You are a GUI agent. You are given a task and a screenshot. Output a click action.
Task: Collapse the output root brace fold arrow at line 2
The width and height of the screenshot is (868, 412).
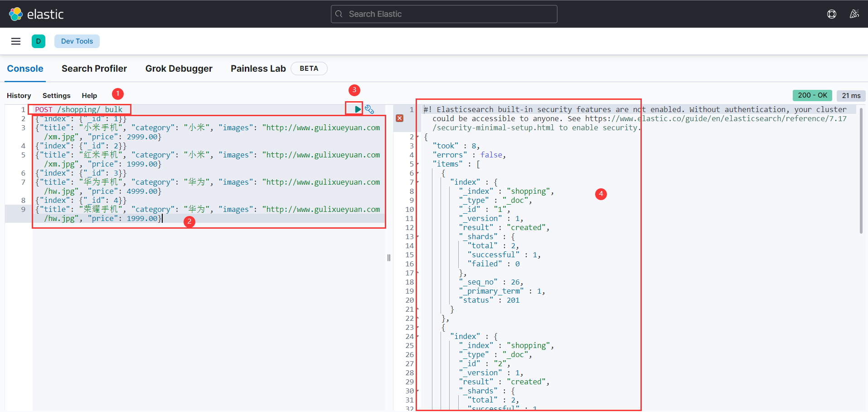point(417,137)
